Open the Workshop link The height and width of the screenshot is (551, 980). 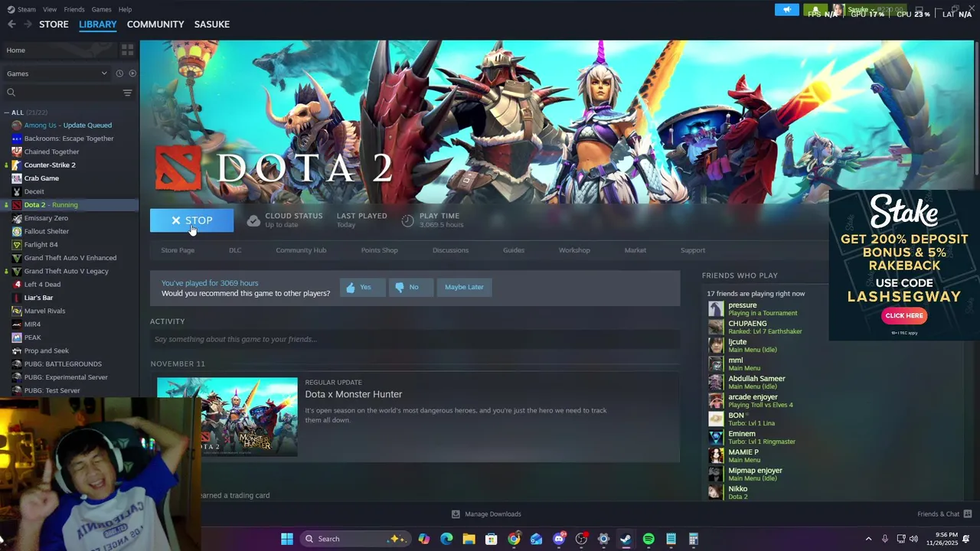(x=574, y=250)
